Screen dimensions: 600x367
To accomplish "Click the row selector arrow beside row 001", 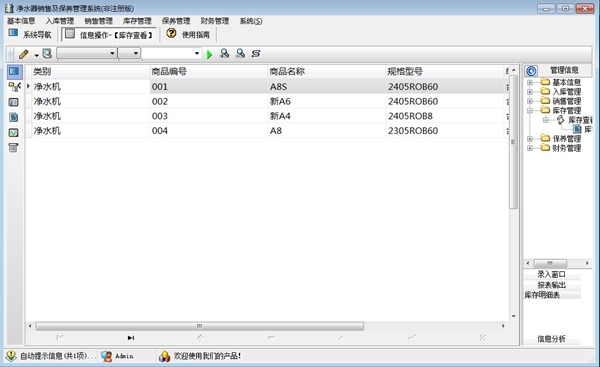I will pos(28,86).
